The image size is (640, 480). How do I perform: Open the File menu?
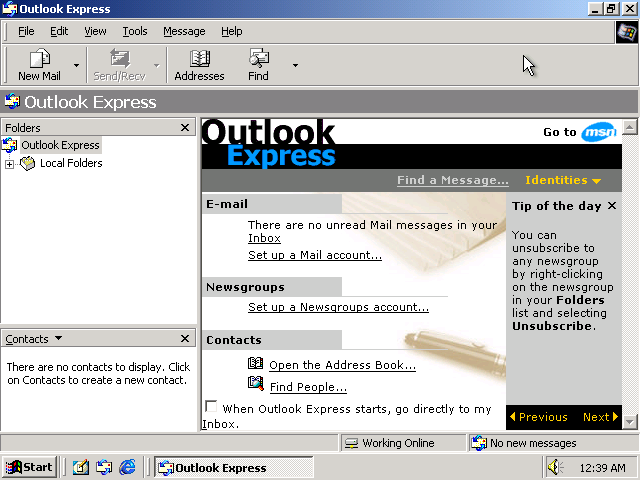click(26, 31)
